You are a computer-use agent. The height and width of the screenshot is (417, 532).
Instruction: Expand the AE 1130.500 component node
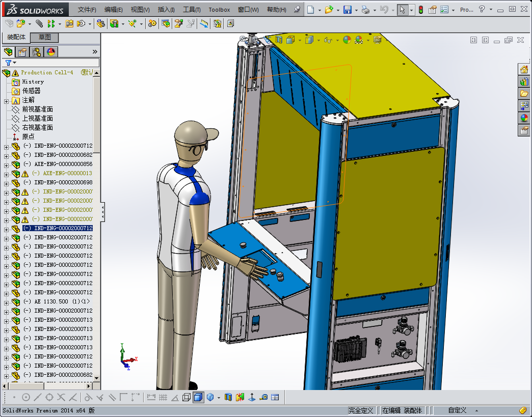click(6, 302)
